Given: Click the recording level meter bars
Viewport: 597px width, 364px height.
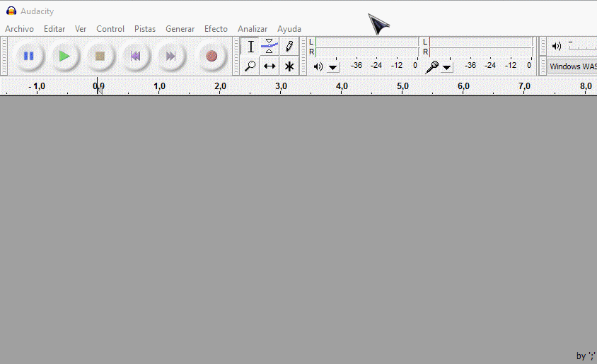Looking at the screenshot, I should point(480,47).
